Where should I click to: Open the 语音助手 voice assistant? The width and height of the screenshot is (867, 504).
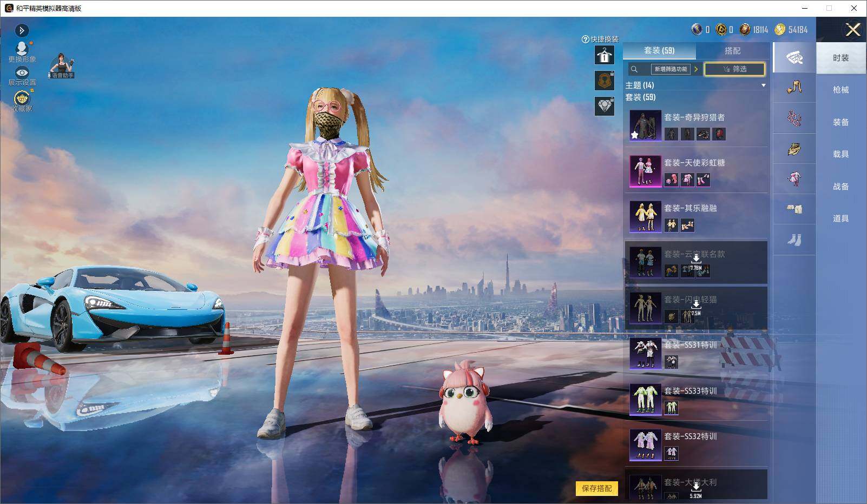62,67
